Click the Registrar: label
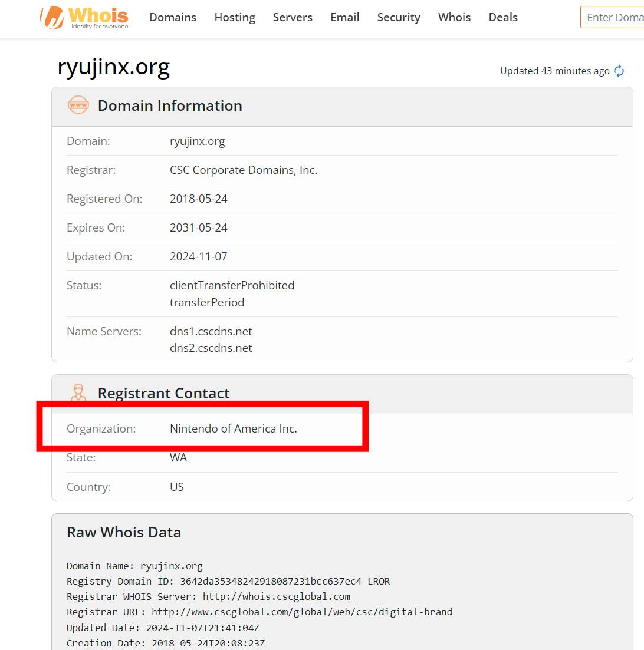This screenshot has width=644, height=650. pos(91,170)
